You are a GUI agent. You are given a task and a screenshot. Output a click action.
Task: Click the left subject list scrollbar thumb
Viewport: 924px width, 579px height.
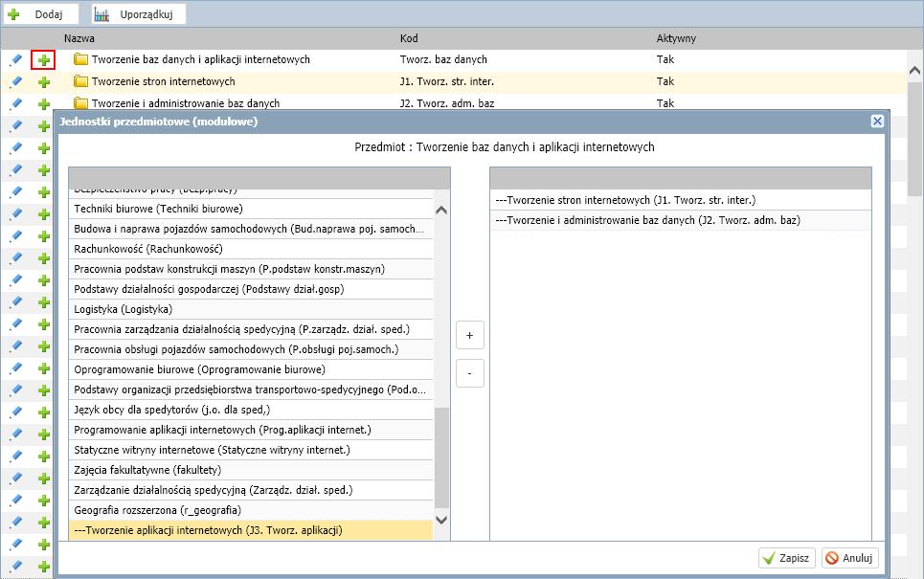click(x=441, y=457)
